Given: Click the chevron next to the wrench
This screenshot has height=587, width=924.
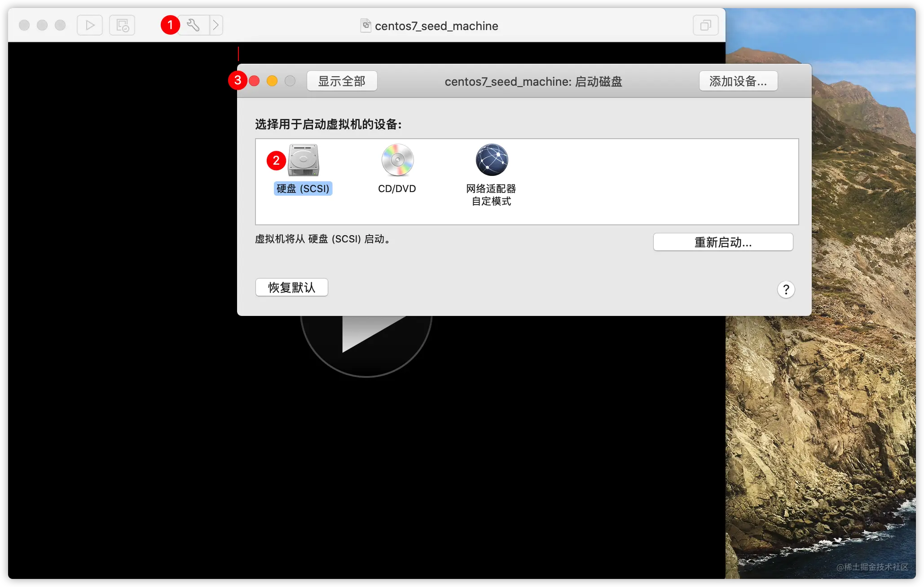Looking at the screenshot, I should click(216, 25).
